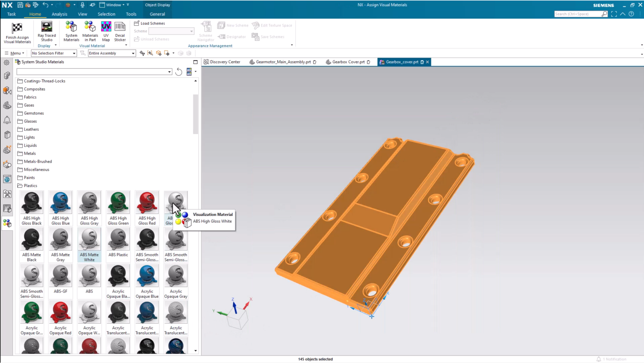Open the Menu button above the sidebar
This screenshot has width=644, height=363.
click(14, 53)
